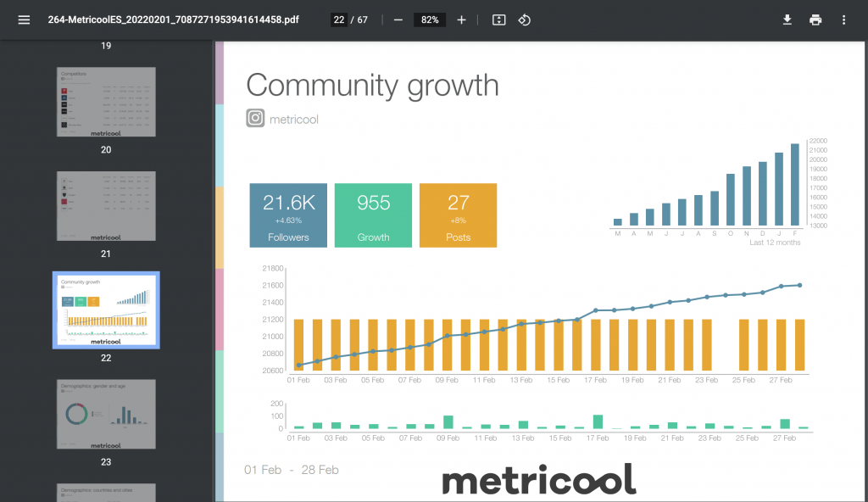
Task: Open page 21 thumbnail in the sidebar
Action: pos(106,206)
